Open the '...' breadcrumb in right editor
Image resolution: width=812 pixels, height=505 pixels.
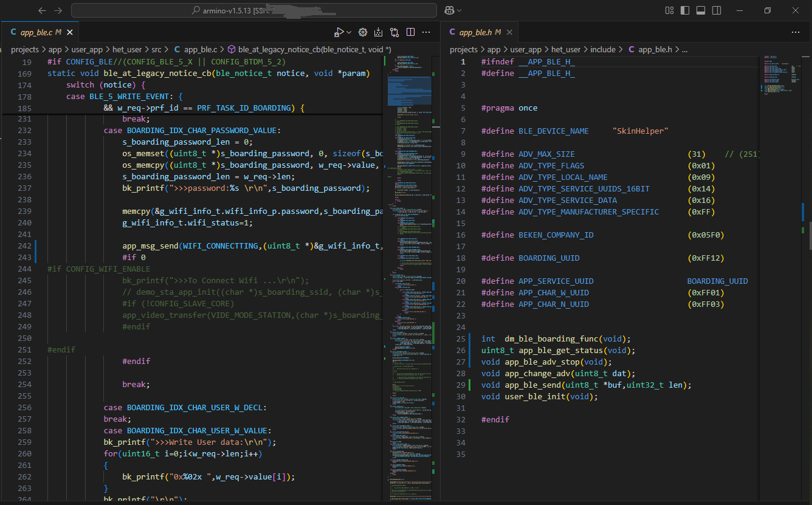point(684,49)
